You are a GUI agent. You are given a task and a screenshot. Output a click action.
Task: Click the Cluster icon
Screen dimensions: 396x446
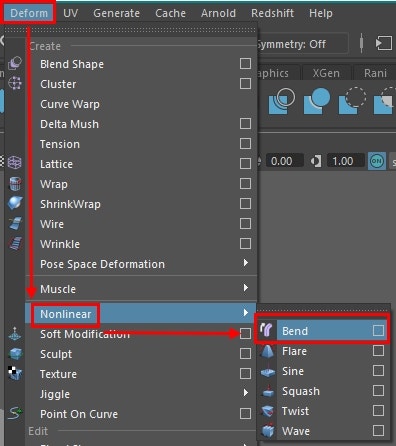pyautogui.click(x=15, y=83)
